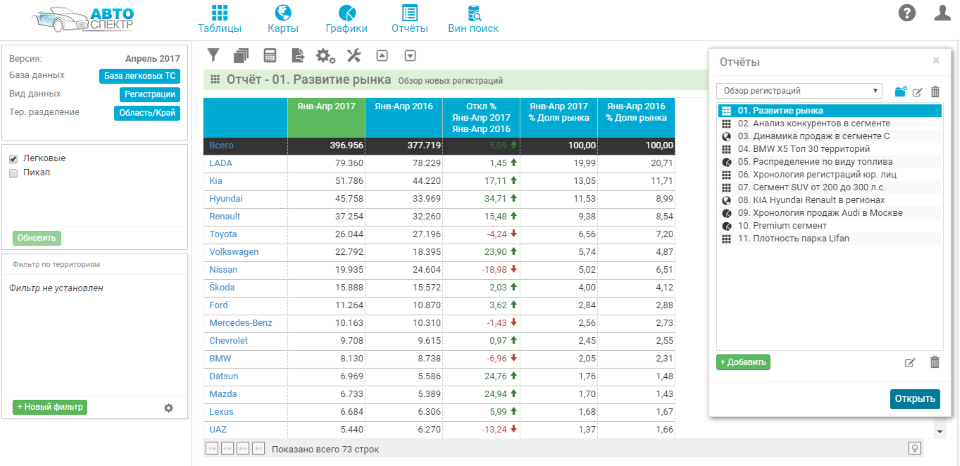This screenshot has width=960, height=466.
Task: Open filter settings gear beside Новый фильтр
Action: click(168, 408)
